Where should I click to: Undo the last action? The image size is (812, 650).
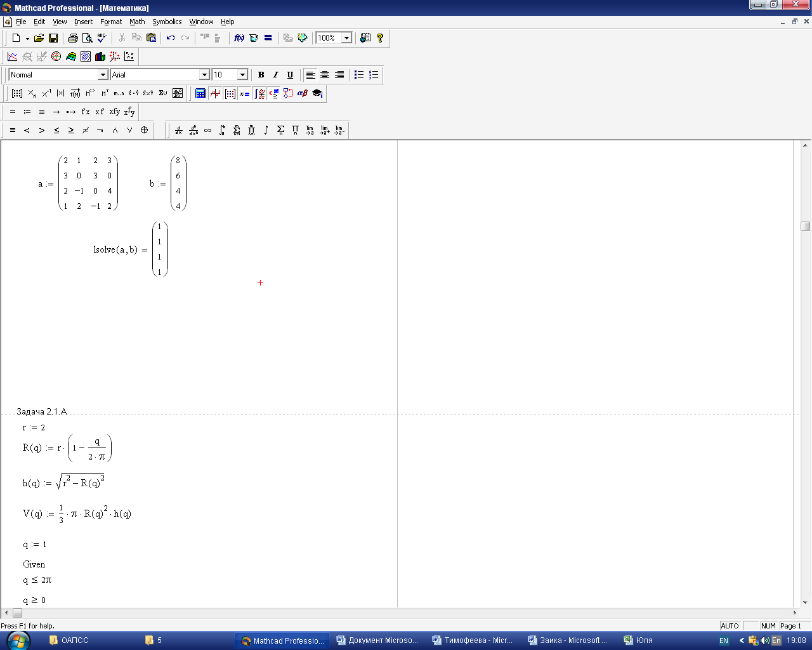click(x=171, y=38)
